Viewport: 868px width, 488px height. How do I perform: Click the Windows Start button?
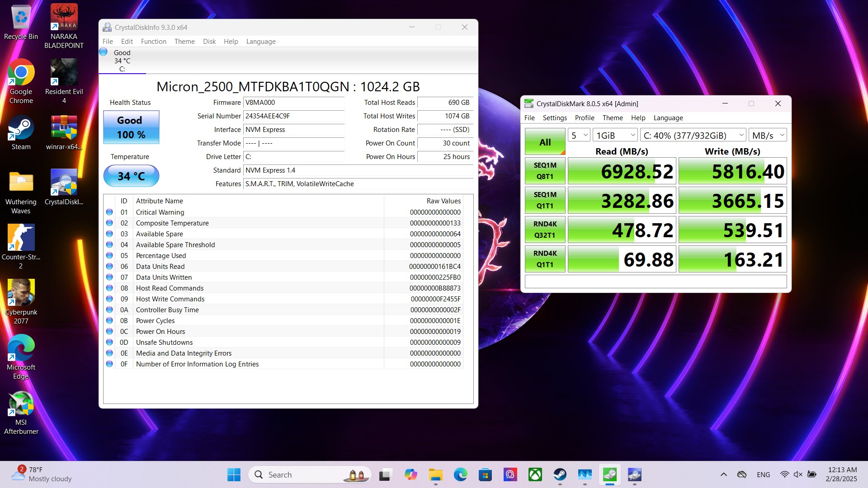click(234, 475)
